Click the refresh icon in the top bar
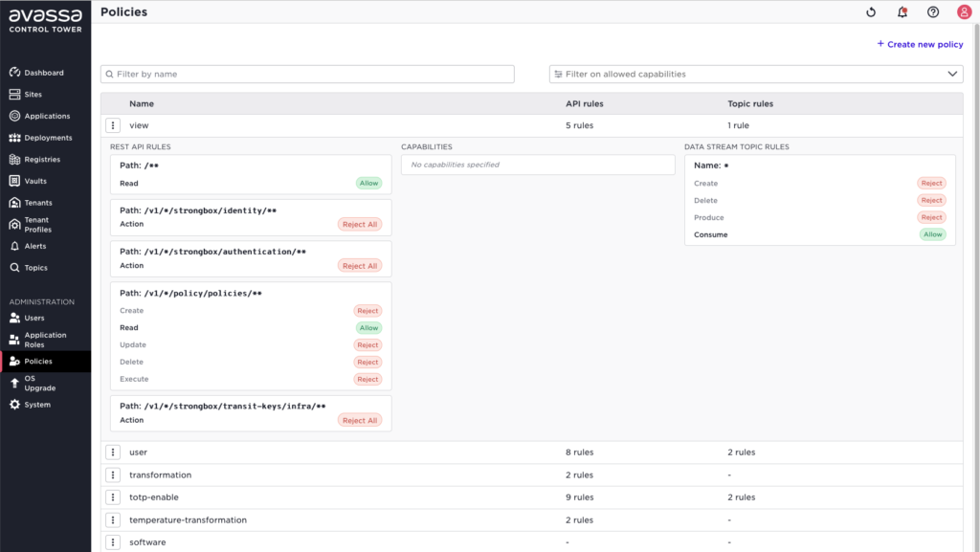The width and height of the screenshot is (980, 552). (x=870, y=12)
